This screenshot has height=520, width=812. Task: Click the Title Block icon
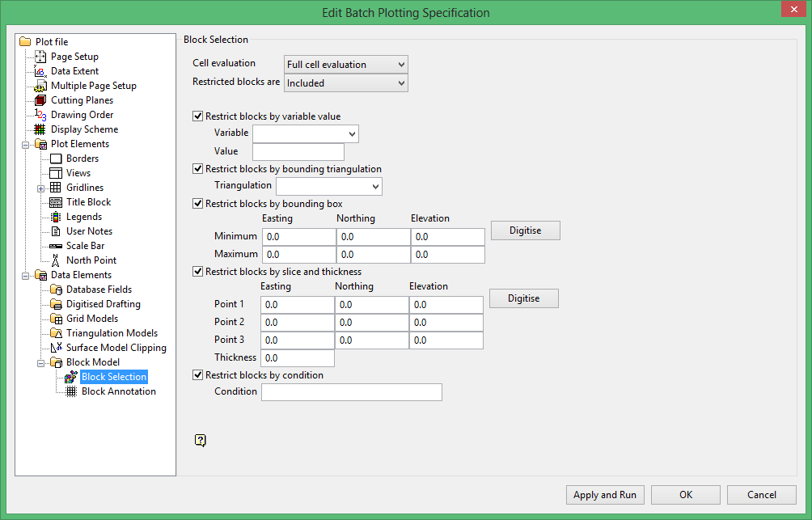[x=56, y=202]
